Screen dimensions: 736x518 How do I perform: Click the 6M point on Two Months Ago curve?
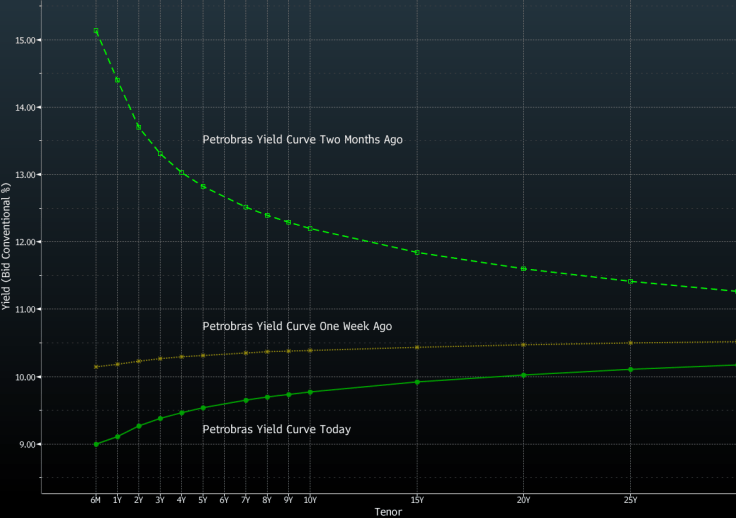click(96, 31)
